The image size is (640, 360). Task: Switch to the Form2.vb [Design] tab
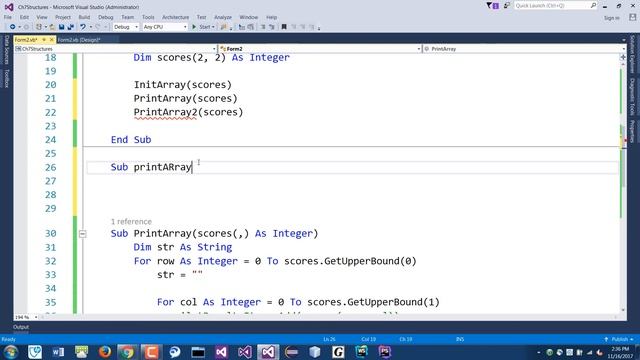[79, 40]
